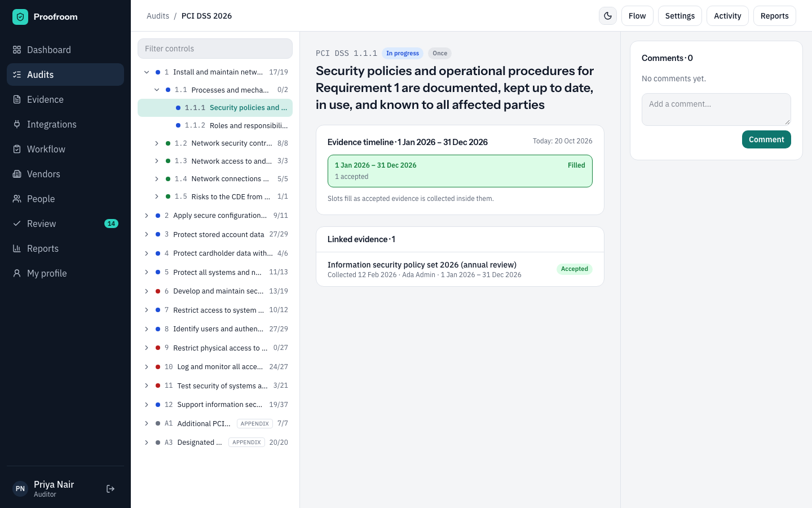Image resolution: width=812 pixels, height=508 pixels.
Task: Open the People page
Action: [65, 199]
